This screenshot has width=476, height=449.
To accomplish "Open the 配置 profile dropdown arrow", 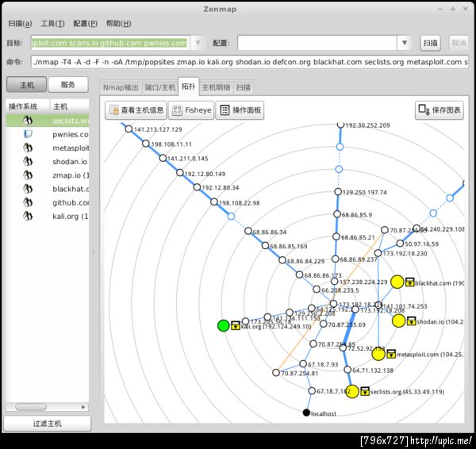I will click(404, 43).
